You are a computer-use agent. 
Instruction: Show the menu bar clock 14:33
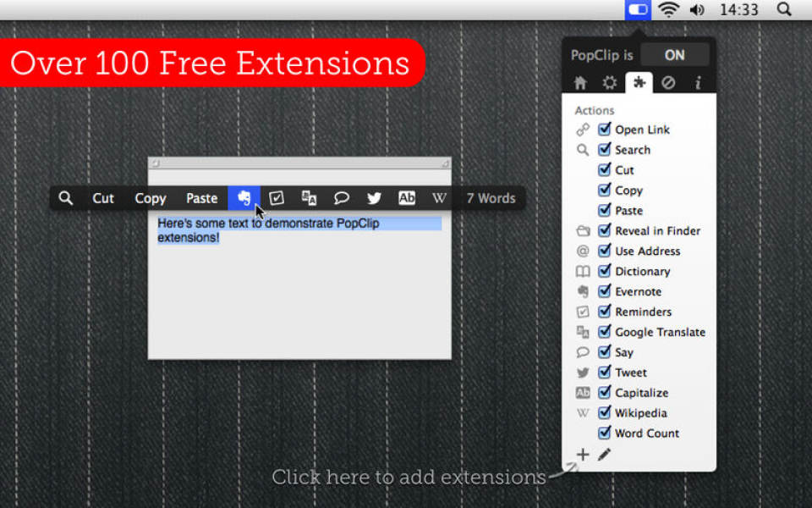[739, 9]
